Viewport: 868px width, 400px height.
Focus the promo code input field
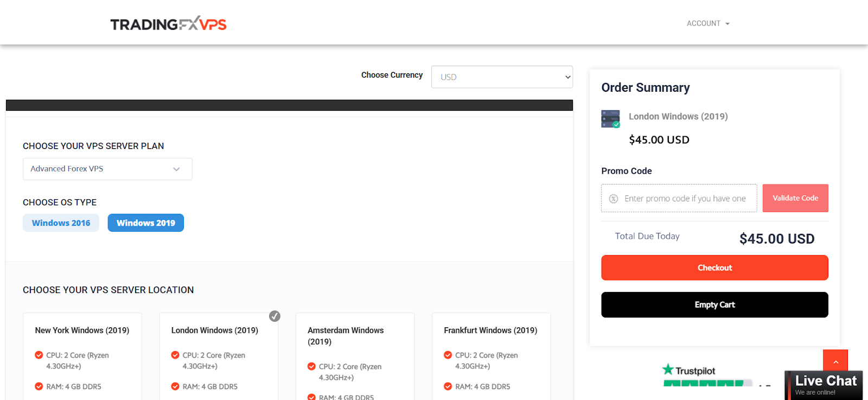[679, 198]
